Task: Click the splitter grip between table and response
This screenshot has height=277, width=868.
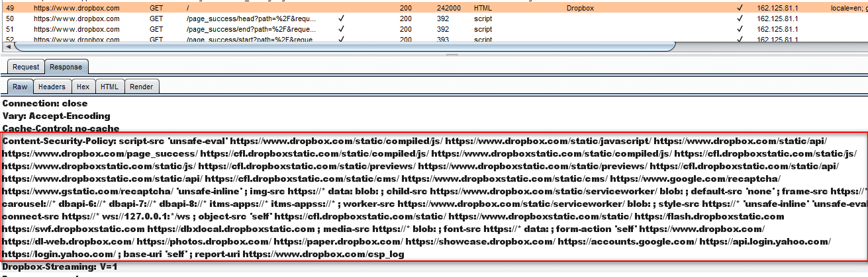Action: tap(434, 56)
